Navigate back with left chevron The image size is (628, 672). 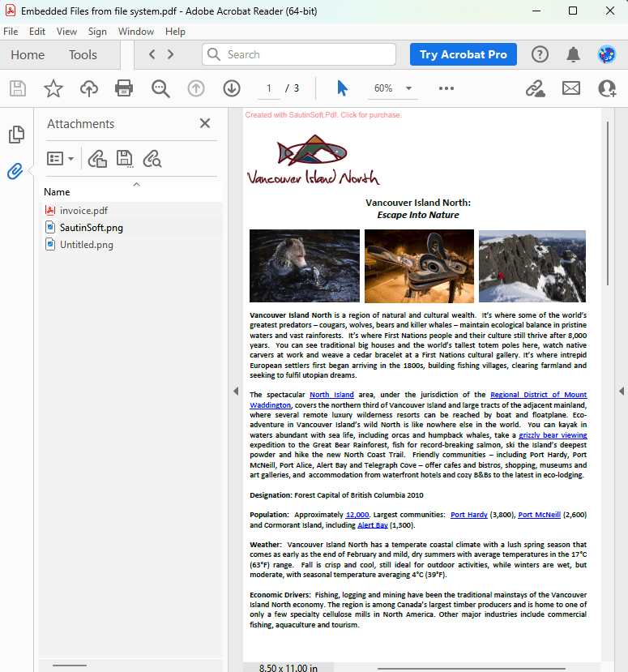[x=152, y=54]
